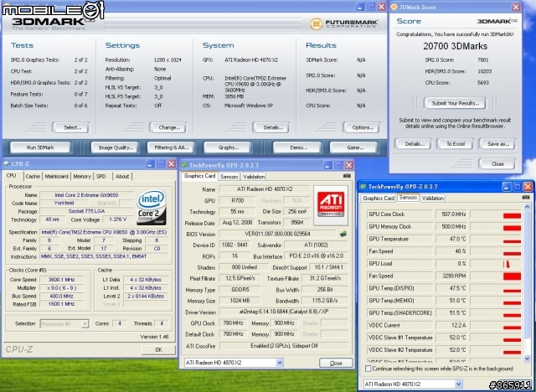
Task: Click the Demo... button
Action: pos(298,148)
